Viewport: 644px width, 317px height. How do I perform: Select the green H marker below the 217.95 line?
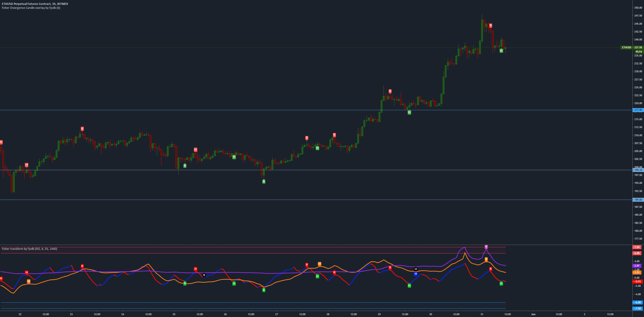(409, 112)
